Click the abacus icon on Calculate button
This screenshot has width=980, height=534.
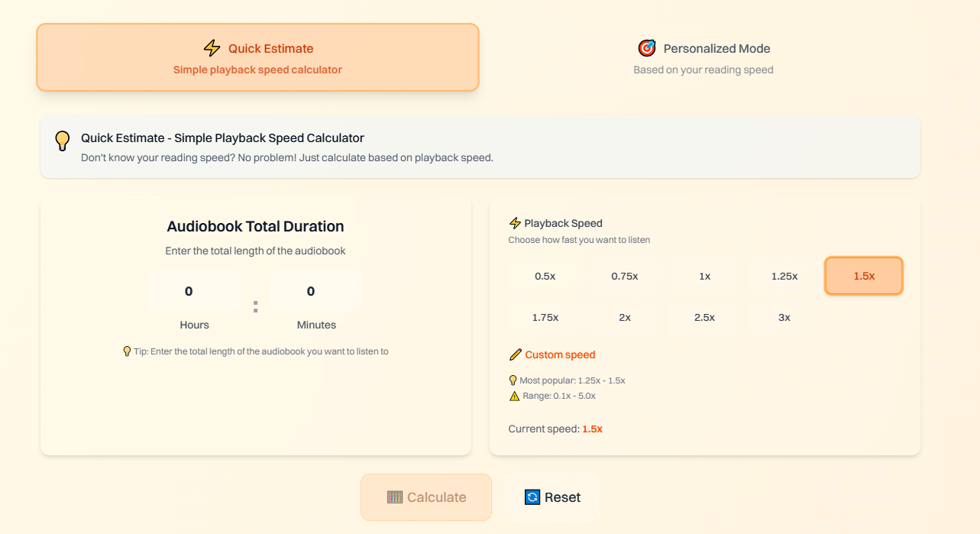click(x=395, y=497)
